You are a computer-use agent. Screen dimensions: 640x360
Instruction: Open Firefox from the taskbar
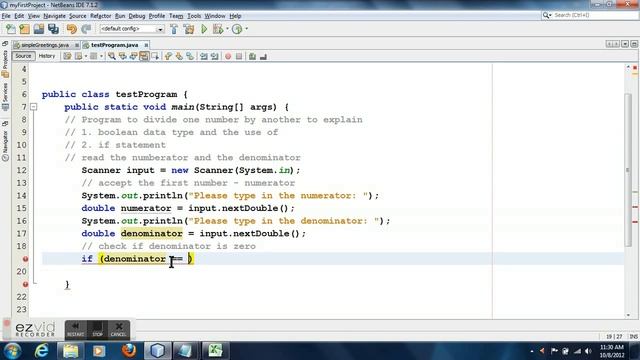coord(129,351)
